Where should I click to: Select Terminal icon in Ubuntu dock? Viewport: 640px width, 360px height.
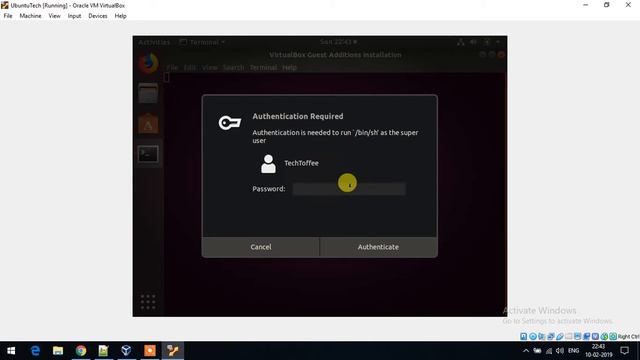[148, 154]
